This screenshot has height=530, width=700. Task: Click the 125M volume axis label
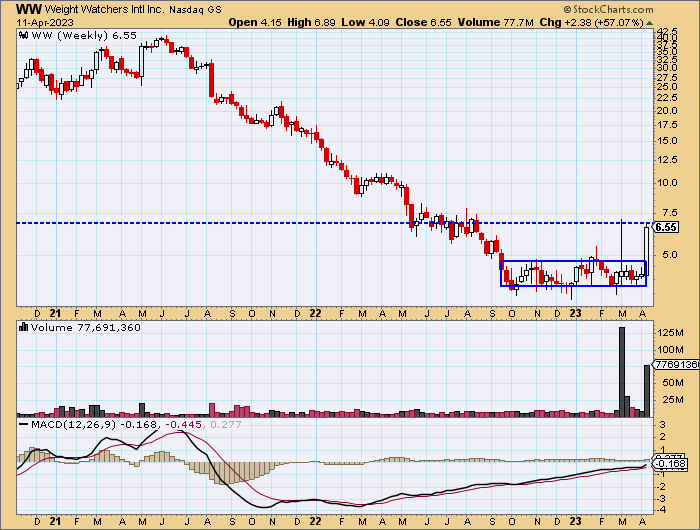[x=670, y=333]
